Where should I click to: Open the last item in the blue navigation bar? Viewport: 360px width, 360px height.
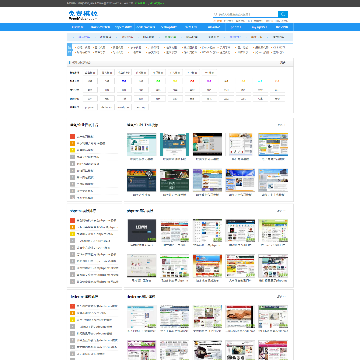point(282,27)
